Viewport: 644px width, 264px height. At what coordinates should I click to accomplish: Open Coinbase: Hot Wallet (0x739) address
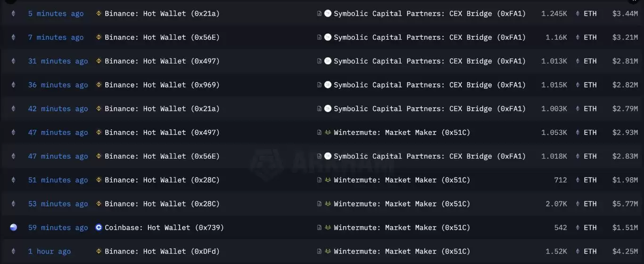[x=164, y=228]
